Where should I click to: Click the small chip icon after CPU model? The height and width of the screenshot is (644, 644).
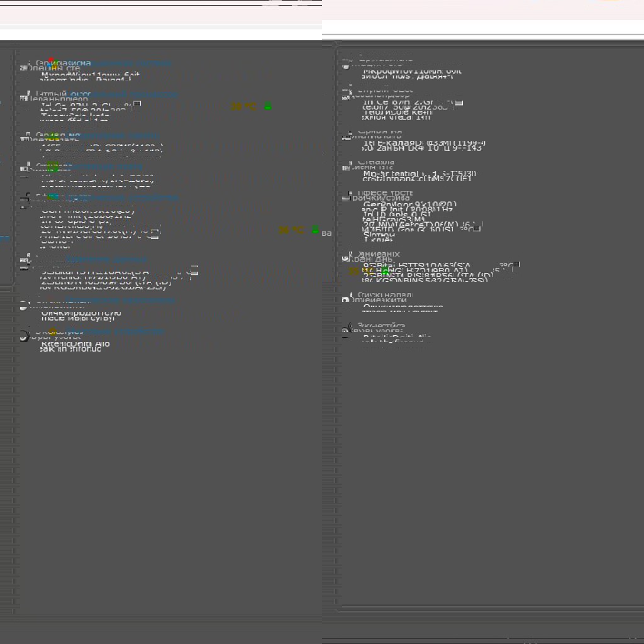[x=136, y=105]
